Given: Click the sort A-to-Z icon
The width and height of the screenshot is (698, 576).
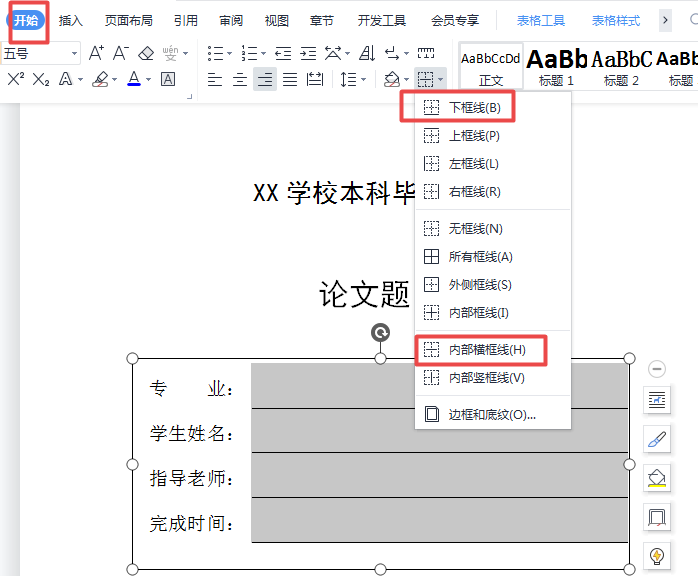Looking at the screenshot, I should point(367,53).
